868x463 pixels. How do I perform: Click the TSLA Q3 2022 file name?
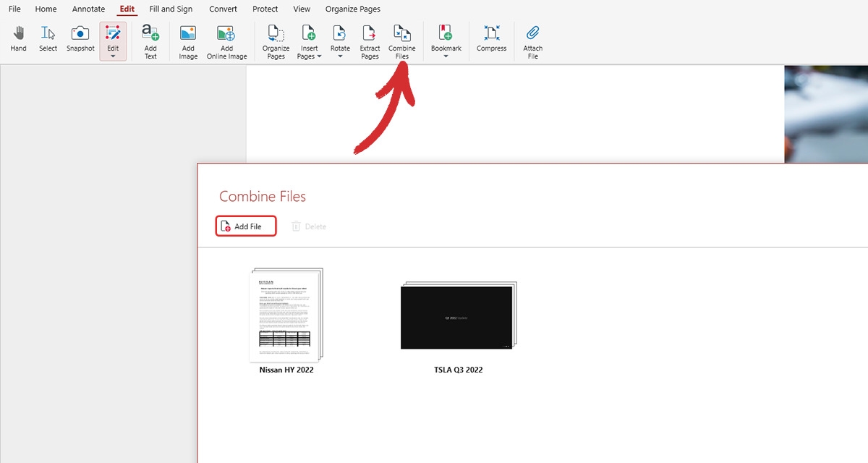coord(459,370)
